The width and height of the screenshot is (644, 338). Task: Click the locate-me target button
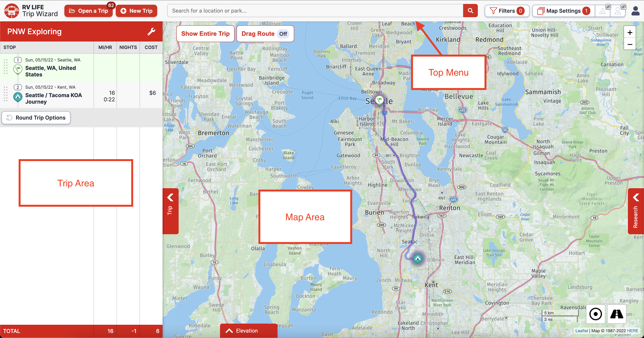595,314
